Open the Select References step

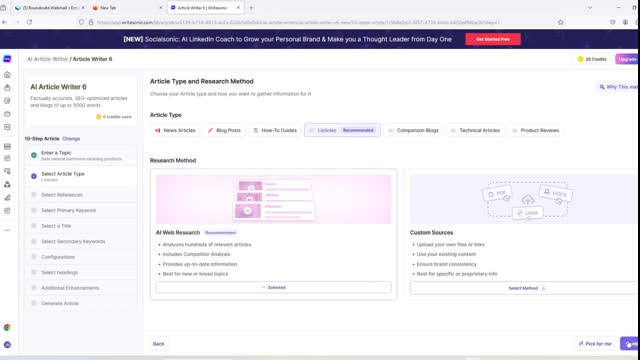[81, 195]
